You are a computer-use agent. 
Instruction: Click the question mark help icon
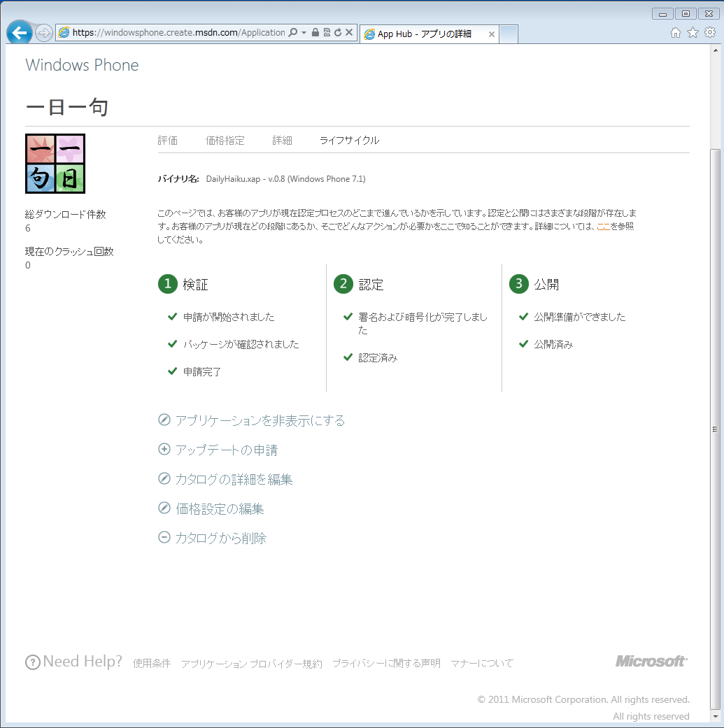point(32,662)
